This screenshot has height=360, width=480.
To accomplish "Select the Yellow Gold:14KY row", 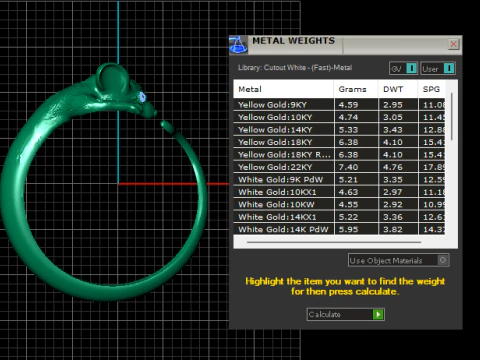I will coord(339,130).
